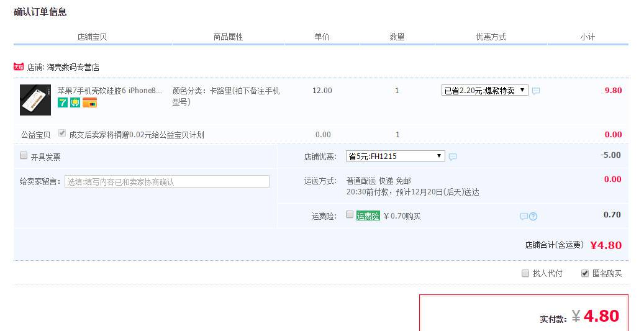Image resolution: width=644 pixels, height=331 pixels.
Task: Click the 单价 column header
Action: pos(322,37)
